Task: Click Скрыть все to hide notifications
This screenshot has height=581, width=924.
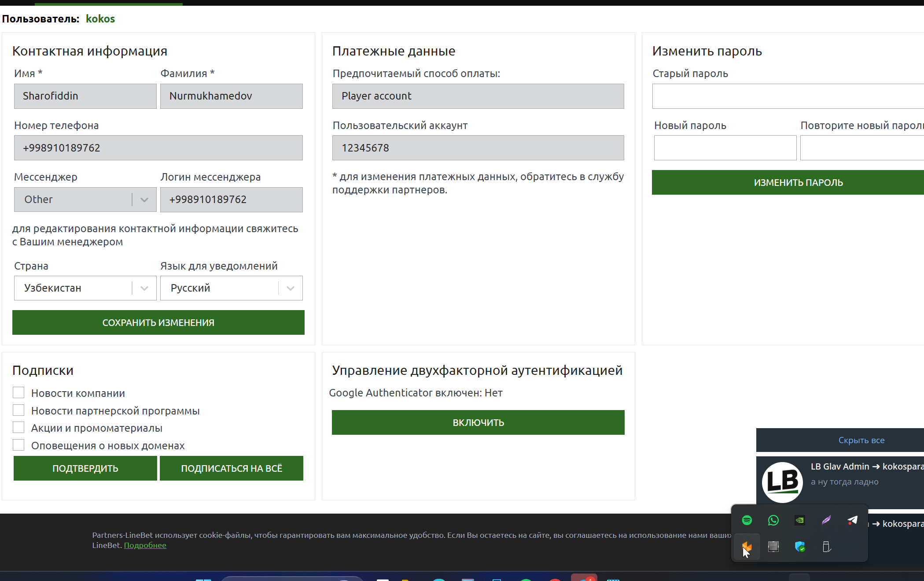Action: [x=861, y=440]
